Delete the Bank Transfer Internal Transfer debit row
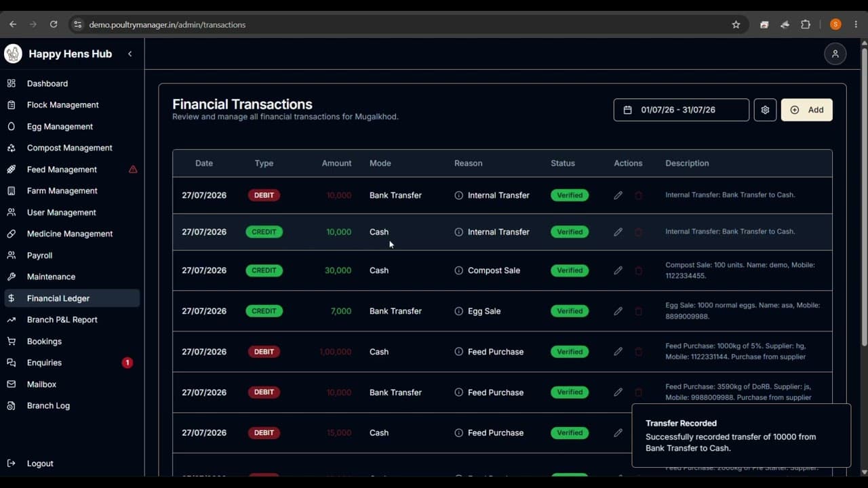The height and width of the screenshot is (488, 868). (x=638, y=195)
